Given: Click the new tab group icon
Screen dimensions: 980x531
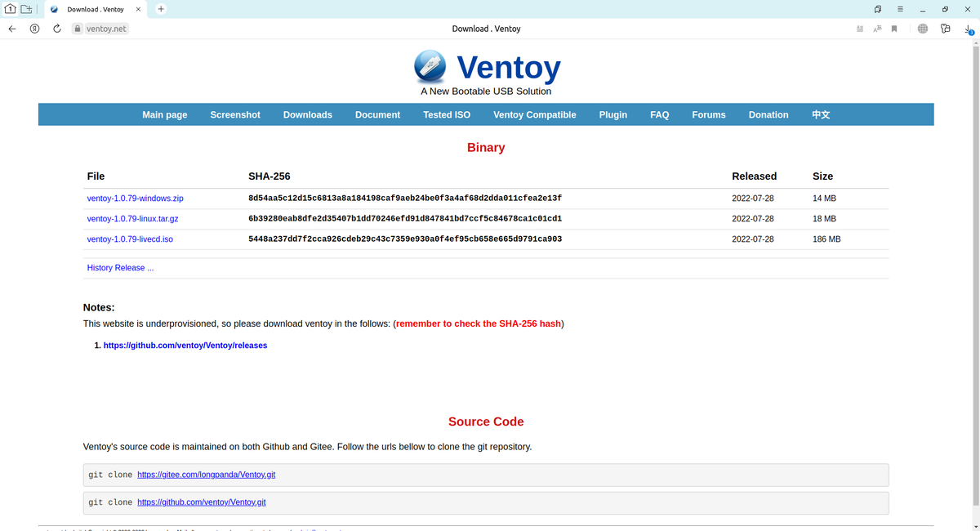Looking at the screenshot, I should coord(27,9).
